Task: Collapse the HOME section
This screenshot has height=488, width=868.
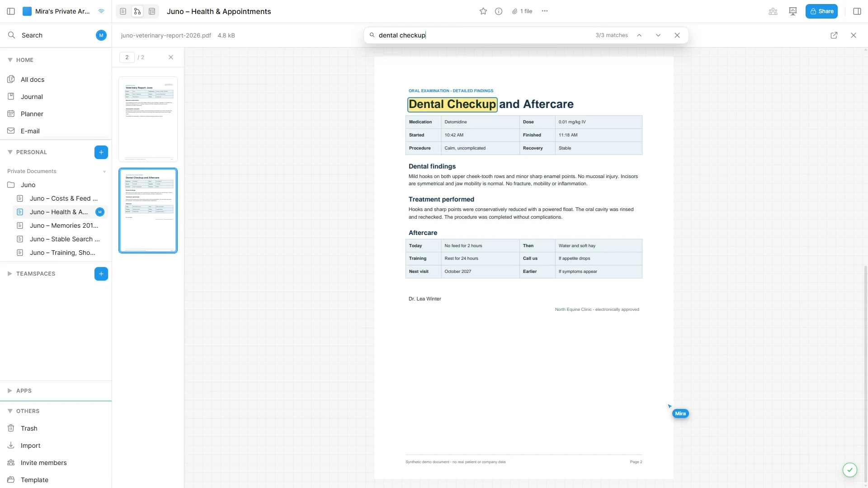Action: click(x=10, y=60)
